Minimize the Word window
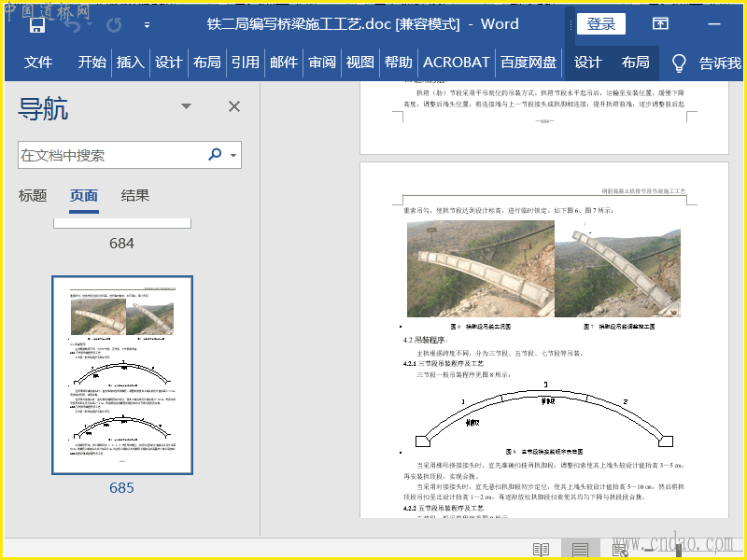 tap(713, 24)
